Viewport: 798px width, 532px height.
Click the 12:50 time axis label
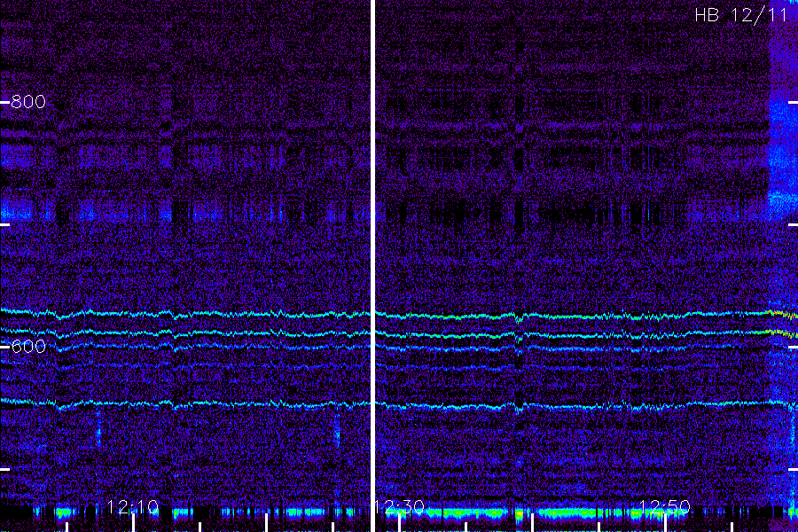coord(665,506)
